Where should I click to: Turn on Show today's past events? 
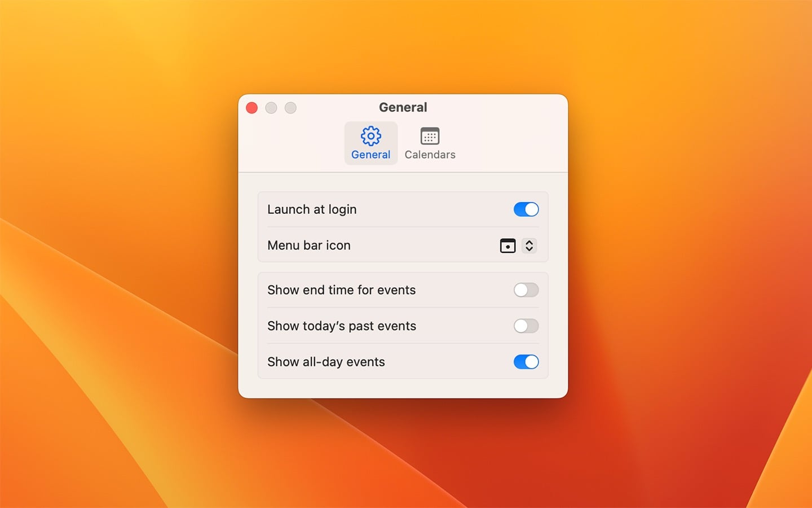[x=526, y=326]
